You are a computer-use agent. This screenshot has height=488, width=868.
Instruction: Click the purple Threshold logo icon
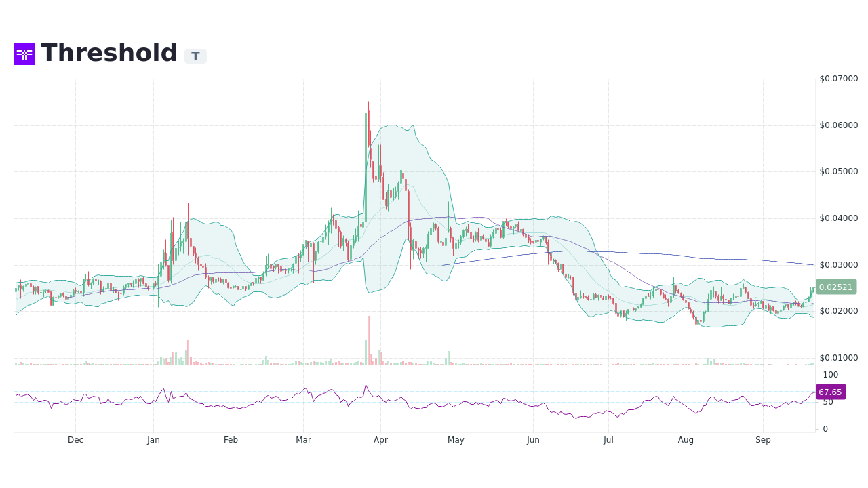coord(24,54)
